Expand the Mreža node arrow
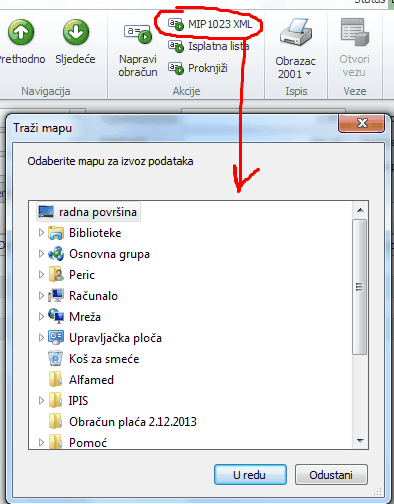 click(x=41, y=317)
